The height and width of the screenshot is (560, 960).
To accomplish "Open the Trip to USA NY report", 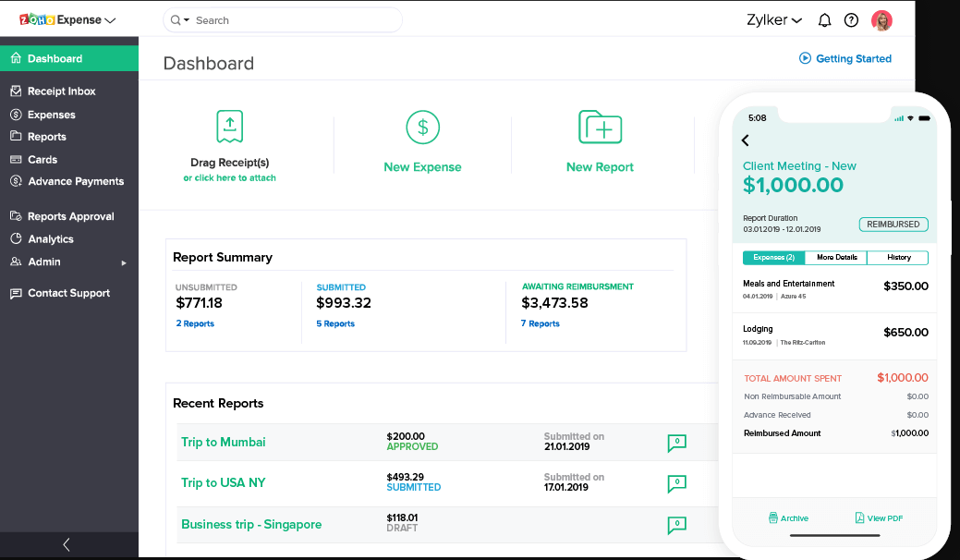I will (224, 482).
